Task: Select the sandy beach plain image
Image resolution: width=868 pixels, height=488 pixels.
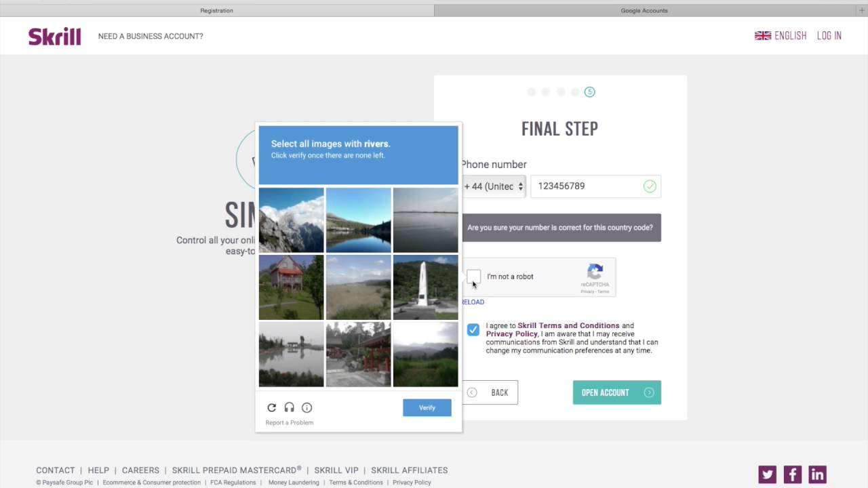Action: pos(359,287)
